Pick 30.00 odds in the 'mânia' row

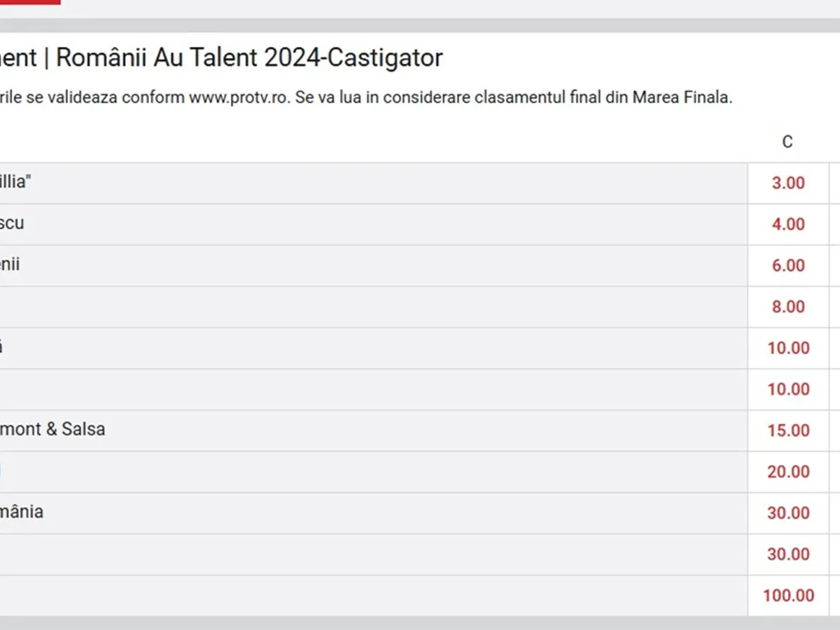pyautogui.click(x=788, y=514)
